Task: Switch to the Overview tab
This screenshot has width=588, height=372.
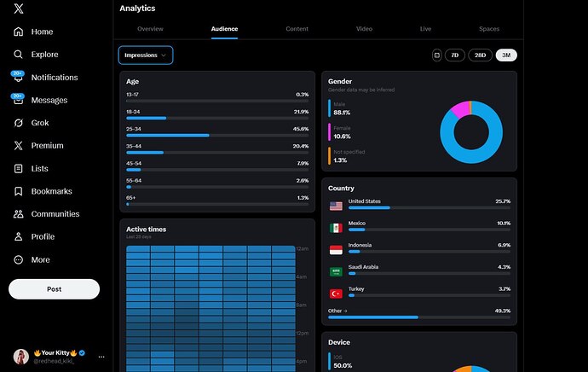Action: (151, 29)
